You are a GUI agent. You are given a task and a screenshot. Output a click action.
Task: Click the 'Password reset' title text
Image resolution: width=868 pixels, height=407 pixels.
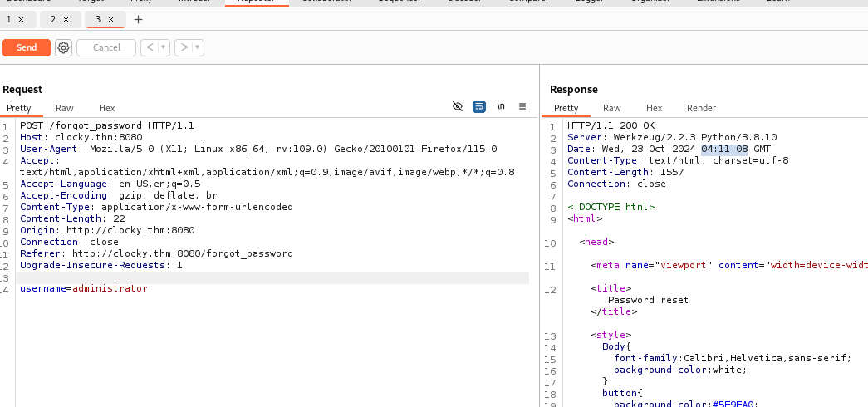[x=648, y=300]
